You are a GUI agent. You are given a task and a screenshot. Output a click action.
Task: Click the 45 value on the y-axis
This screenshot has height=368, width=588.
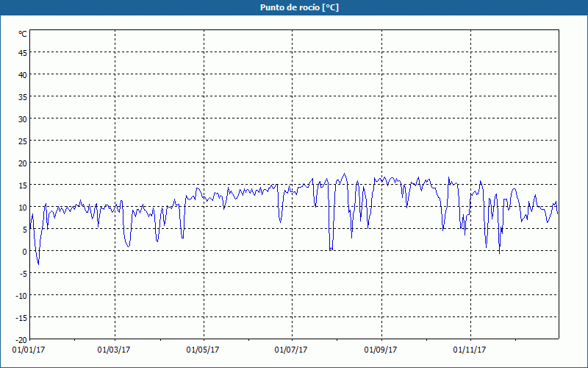(x=23, y=52)
